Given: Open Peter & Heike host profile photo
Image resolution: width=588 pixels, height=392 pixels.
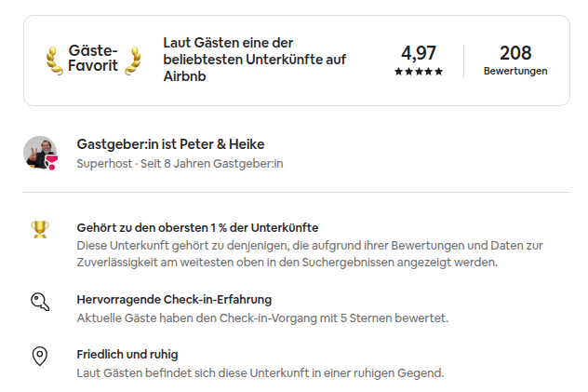Looking at the screenshot, I should tap(38, 151).
